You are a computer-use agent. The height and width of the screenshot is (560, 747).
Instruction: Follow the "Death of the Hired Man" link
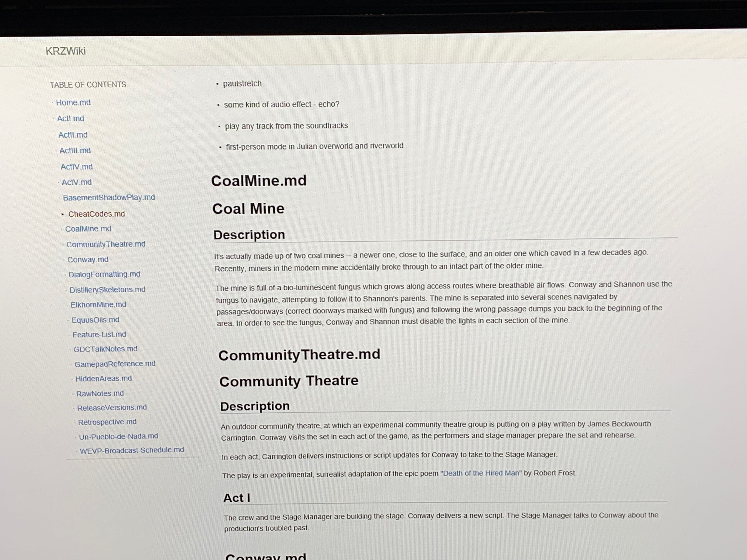click(481, 473)
